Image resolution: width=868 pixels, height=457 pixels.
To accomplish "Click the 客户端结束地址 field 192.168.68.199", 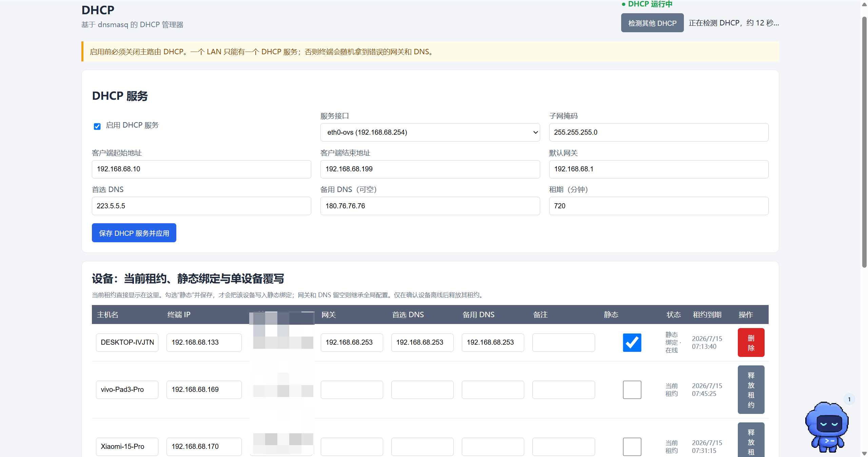I will point(430,169).
